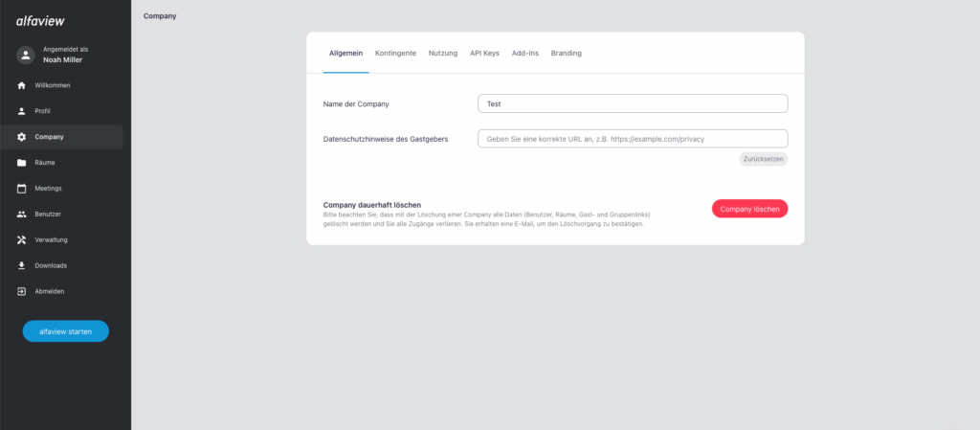The image size is (980, 430).
Task: Click the Downloads arrow icon
Action: pos(21,265)
